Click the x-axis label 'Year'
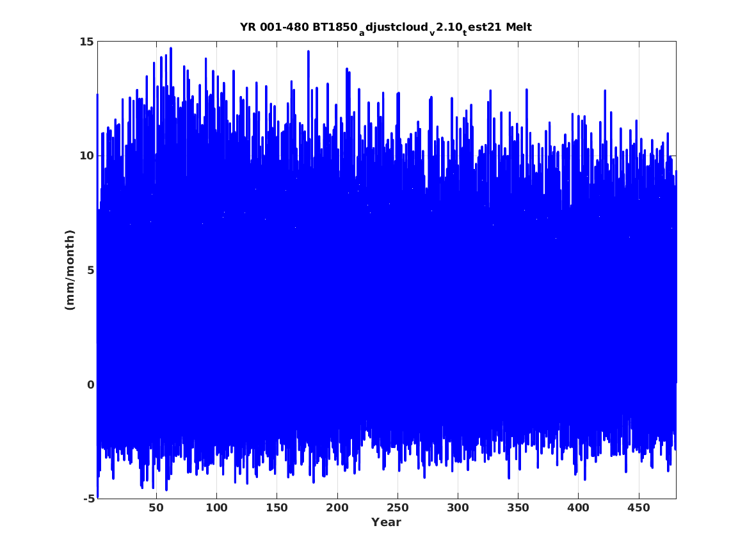This screenshot has width=747, height=560. pos(387,522)
